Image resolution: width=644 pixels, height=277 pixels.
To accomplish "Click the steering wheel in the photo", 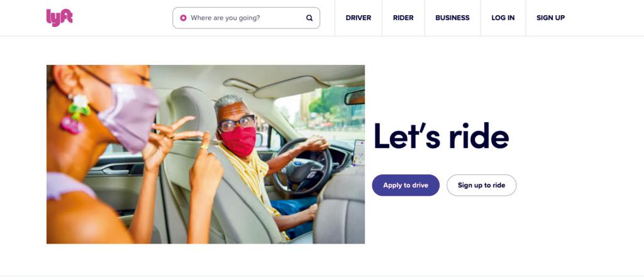I will click(x=302, y=166).
